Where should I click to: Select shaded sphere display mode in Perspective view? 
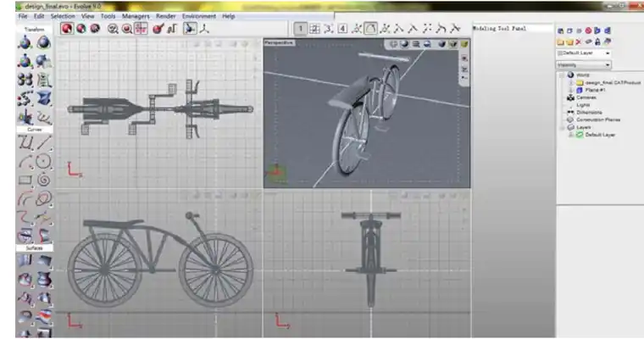404,44
